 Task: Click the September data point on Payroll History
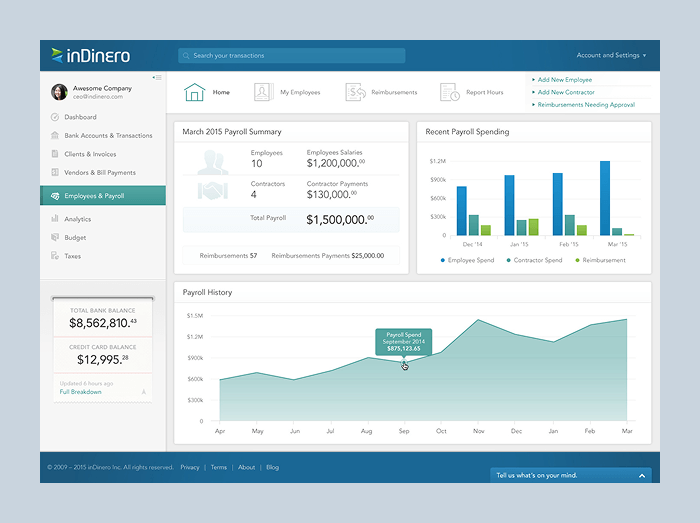coord(404,362)
